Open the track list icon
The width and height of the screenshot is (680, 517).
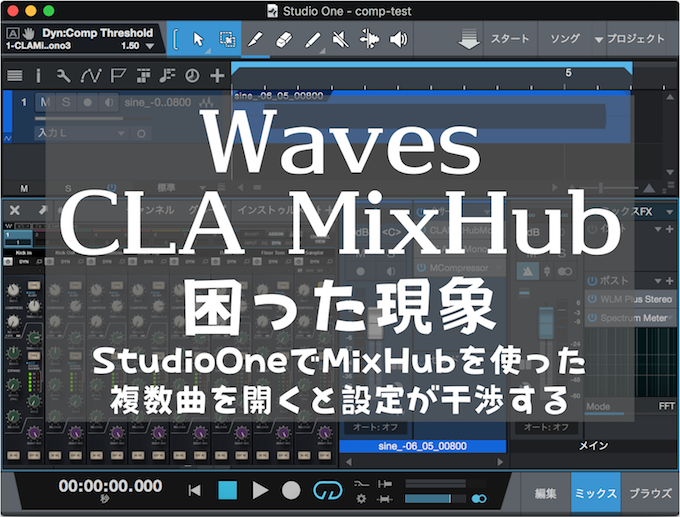tap(15, 76)
